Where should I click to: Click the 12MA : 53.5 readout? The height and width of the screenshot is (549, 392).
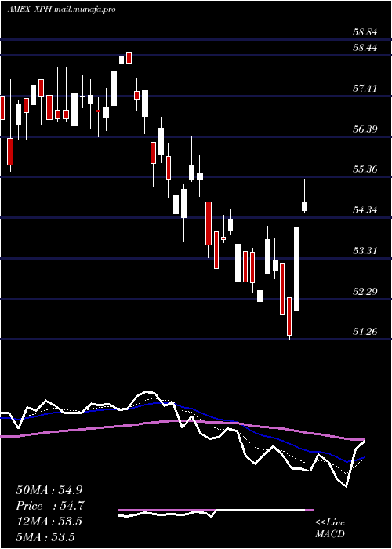[49, 522]
